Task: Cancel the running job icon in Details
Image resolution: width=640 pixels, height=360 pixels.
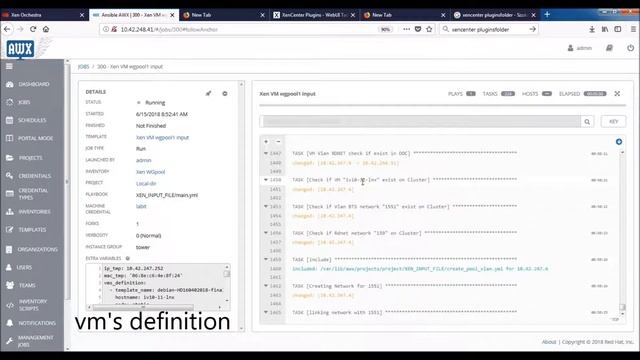Action: point(225,93)
